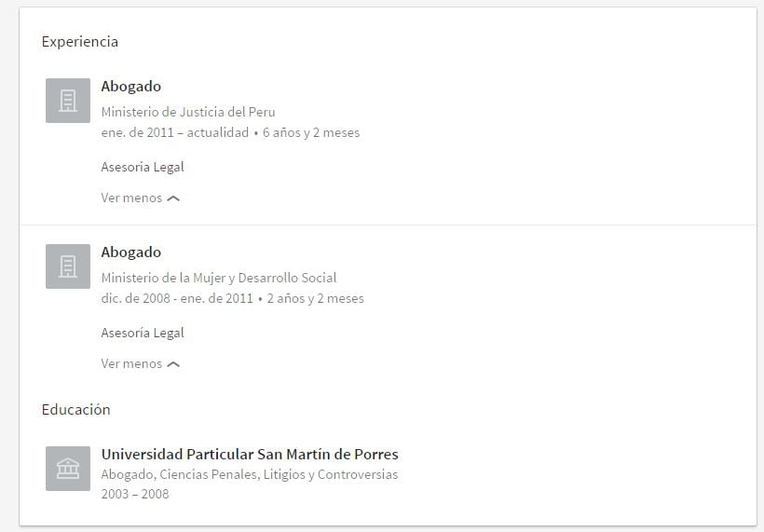
Task: Open the Abogado title at Ministerio de la Mujer
Action: (131, 252)
